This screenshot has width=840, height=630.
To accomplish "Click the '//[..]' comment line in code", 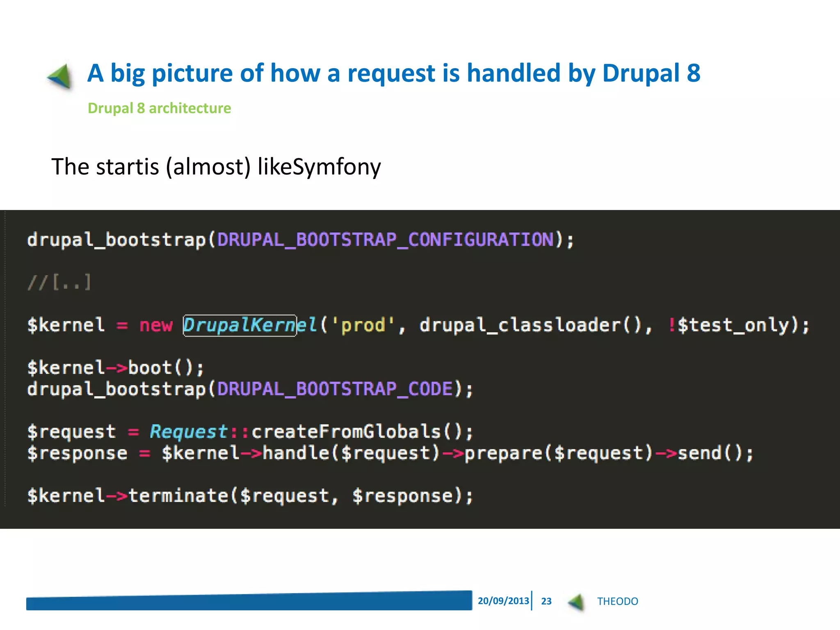I will point(59,282).
